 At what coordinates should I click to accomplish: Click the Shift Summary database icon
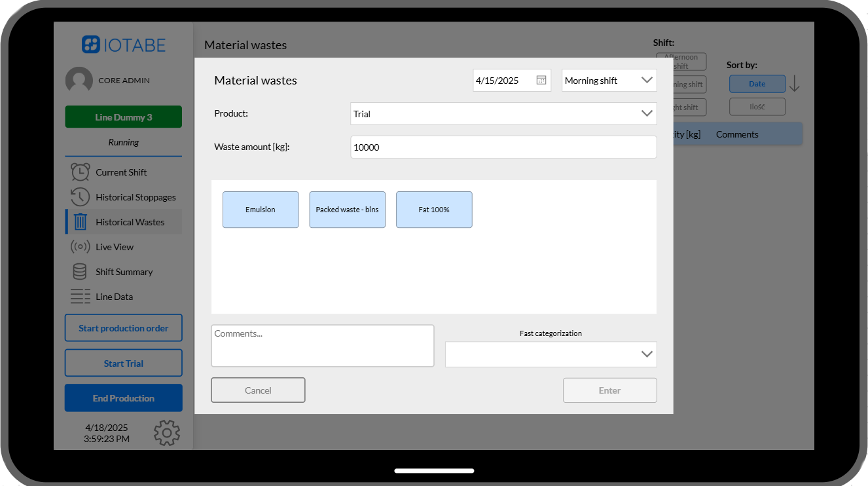(80, 272)
